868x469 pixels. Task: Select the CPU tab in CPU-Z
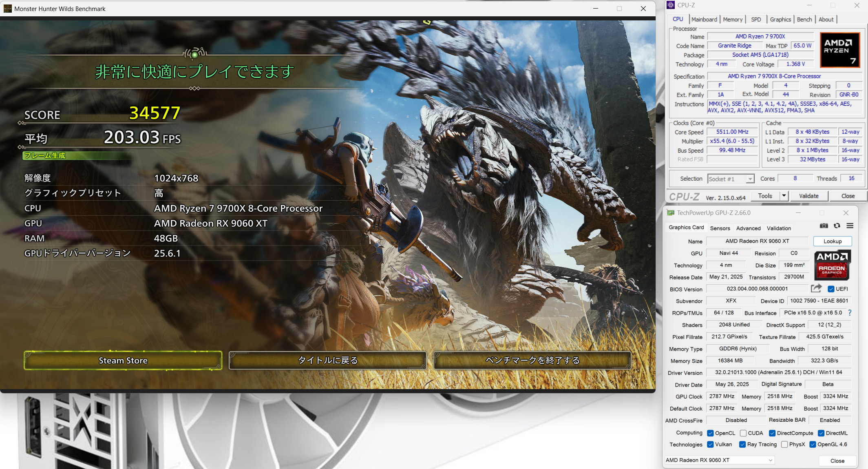pos(678,19)
